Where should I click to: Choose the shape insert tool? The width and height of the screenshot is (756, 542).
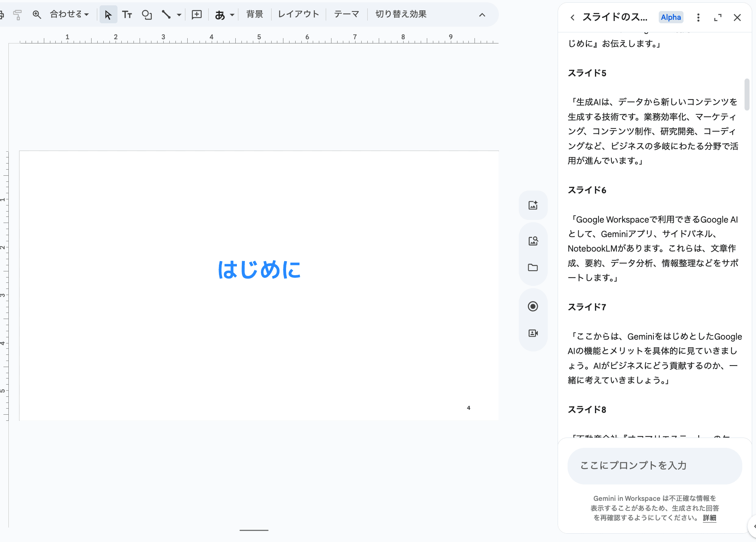147,15
